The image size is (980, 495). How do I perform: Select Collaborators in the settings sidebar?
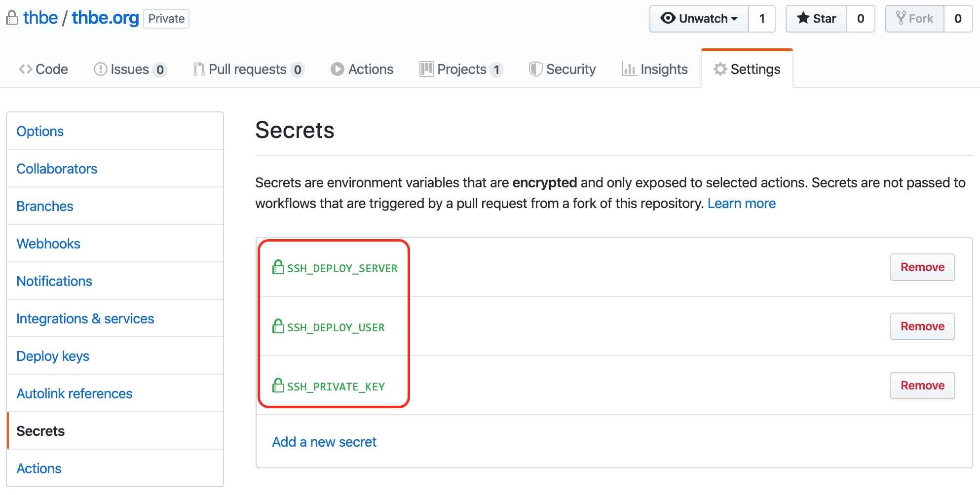(x=57, y=169)
